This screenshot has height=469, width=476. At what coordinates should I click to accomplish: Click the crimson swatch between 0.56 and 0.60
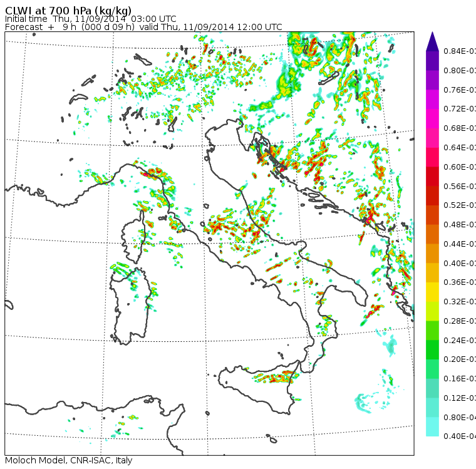[x=432, y=177]
